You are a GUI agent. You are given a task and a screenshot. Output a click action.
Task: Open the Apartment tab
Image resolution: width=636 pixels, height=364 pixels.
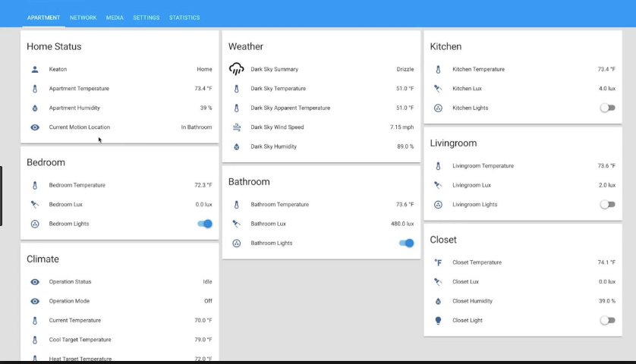[43, 17]
